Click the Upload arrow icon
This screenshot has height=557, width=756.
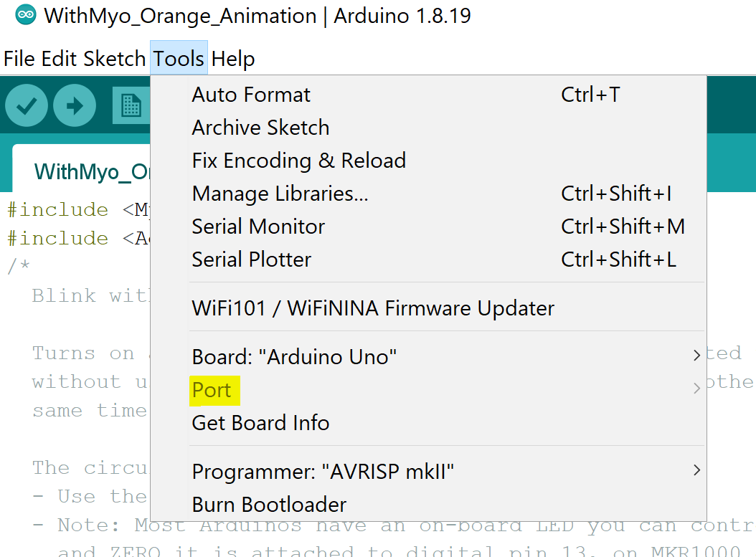[74, 106]
